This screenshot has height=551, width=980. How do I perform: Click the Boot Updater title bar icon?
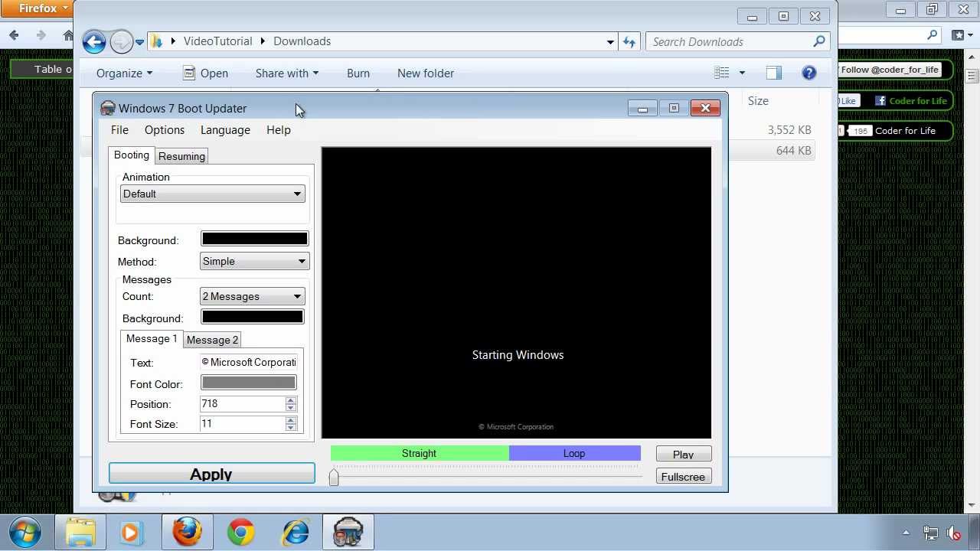(x=108, y=109)
